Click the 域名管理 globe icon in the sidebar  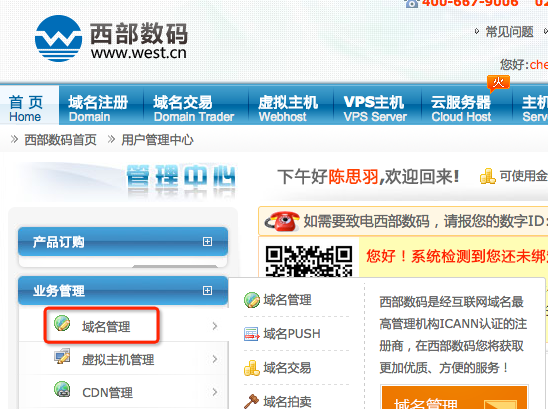(x=62, y=324)
